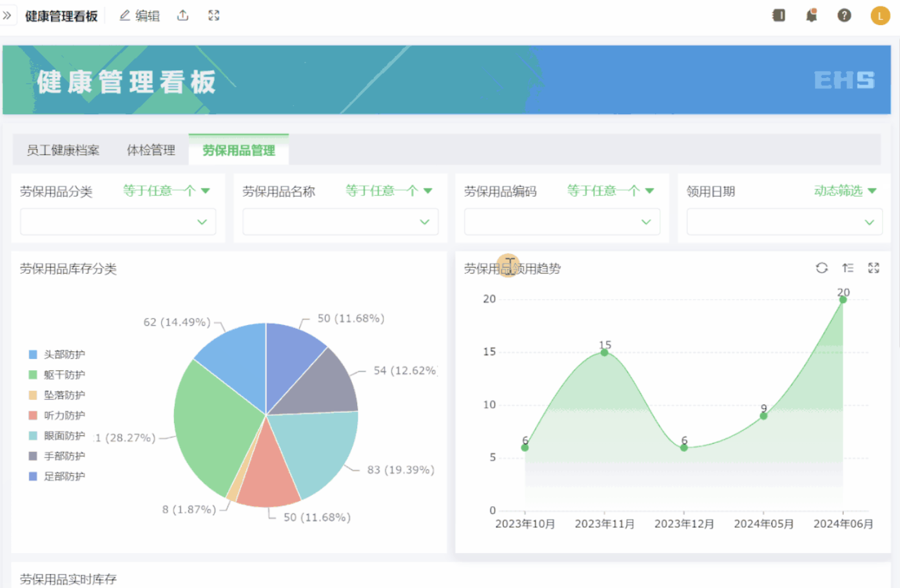
Task: Open the notebook icon in header
Action: (x=779, y=15)
